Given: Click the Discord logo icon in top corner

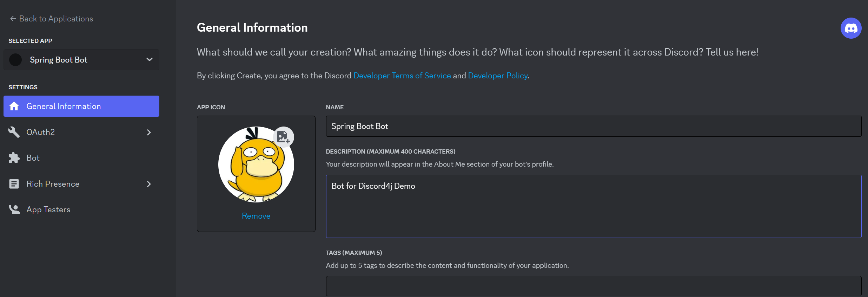Looking at the screenshot, I should point(851,28).
